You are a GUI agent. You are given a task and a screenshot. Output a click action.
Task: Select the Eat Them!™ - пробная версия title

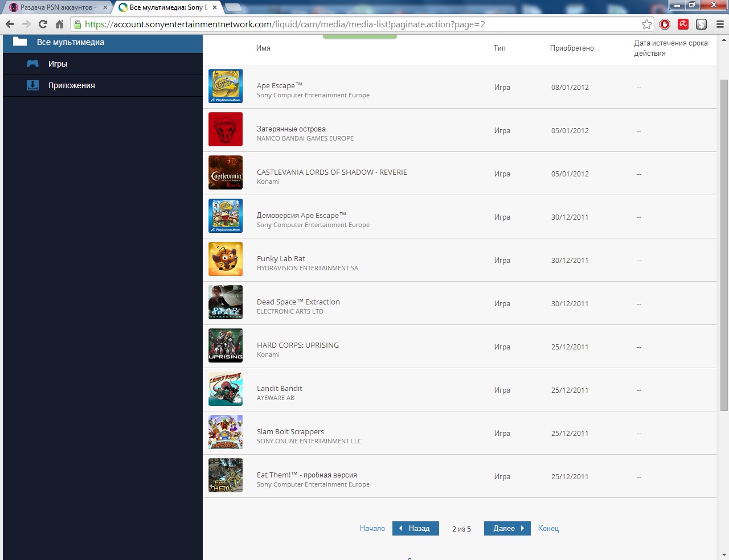point(307,475)
